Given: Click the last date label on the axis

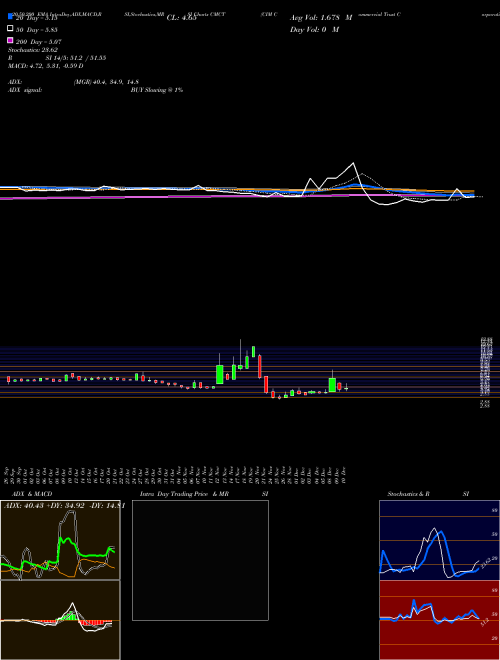Looking at the screenshot, I should [344, 476].
